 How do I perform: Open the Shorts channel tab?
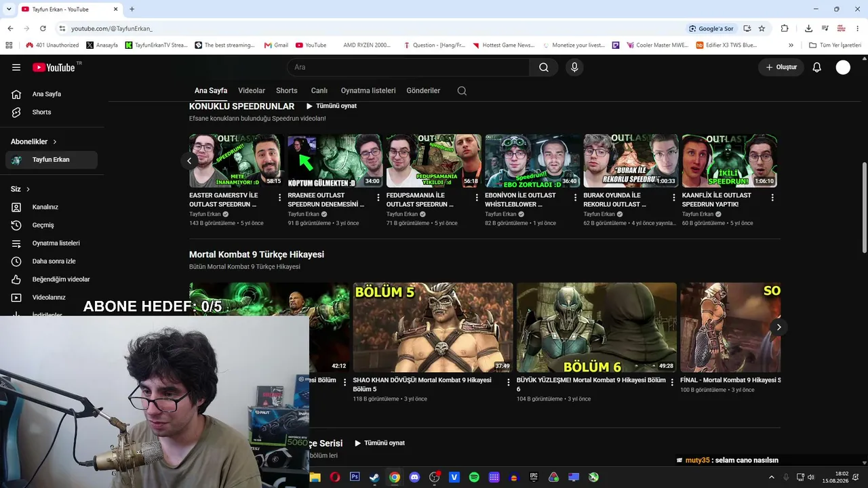coord(287,91)
